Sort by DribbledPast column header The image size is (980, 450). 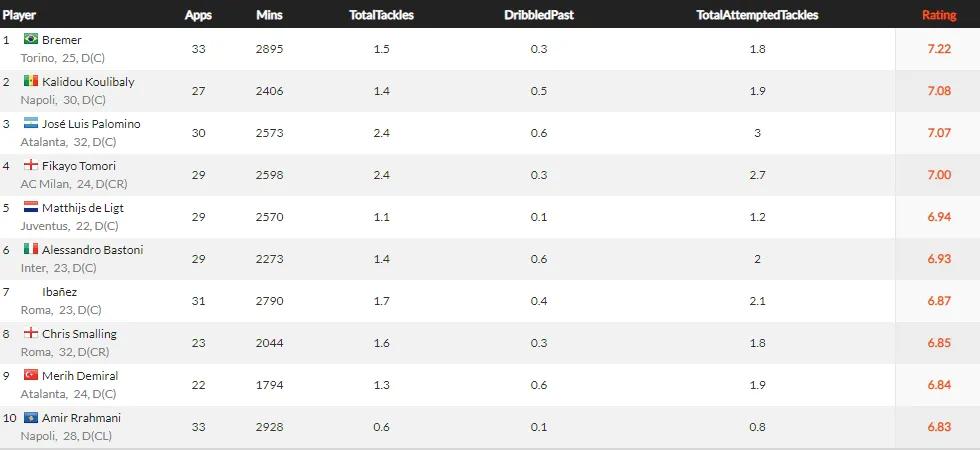tap(538, 15)
